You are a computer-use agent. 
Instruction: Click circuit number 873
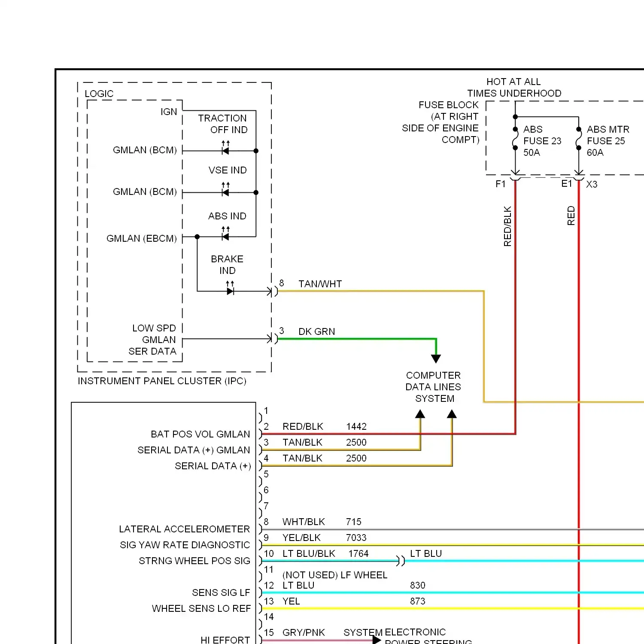[418, 601]
